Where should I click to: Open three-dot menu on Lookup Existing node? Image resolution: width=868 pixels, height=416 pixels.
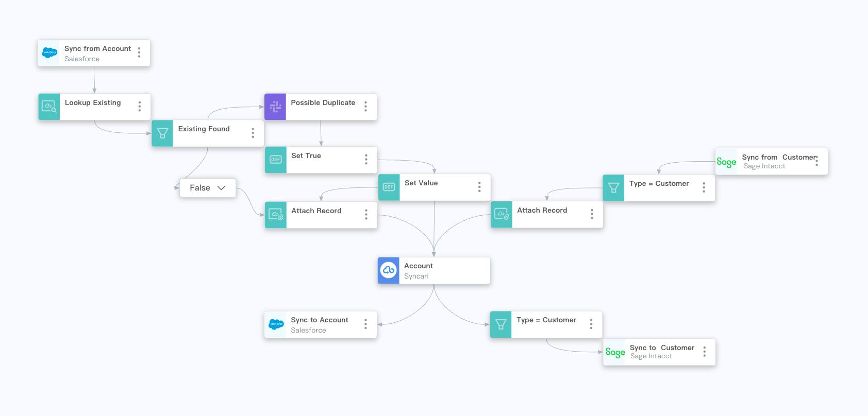140,107
